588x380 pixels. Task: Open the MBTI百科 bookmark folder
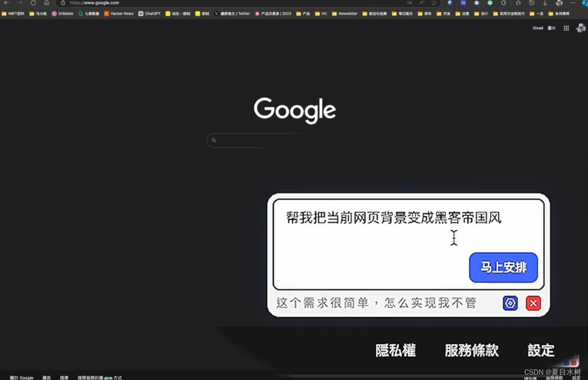13,14
